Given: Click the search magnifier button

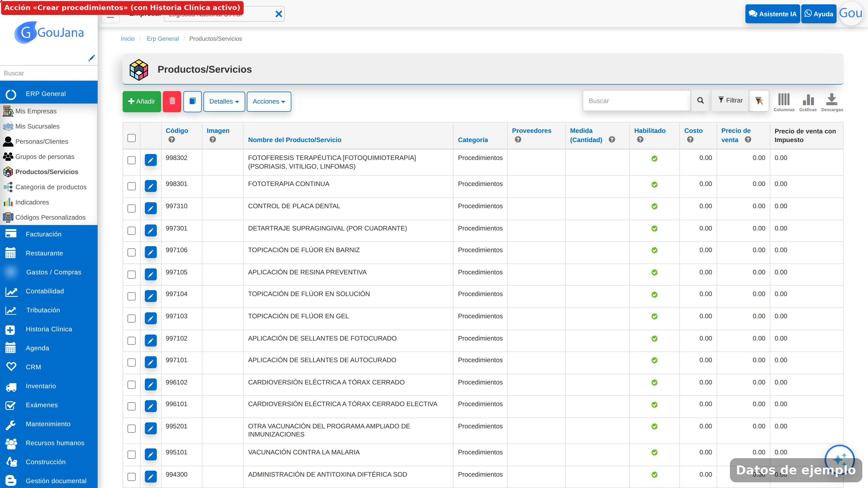Looking at the screenshot, I should [700, 100].
